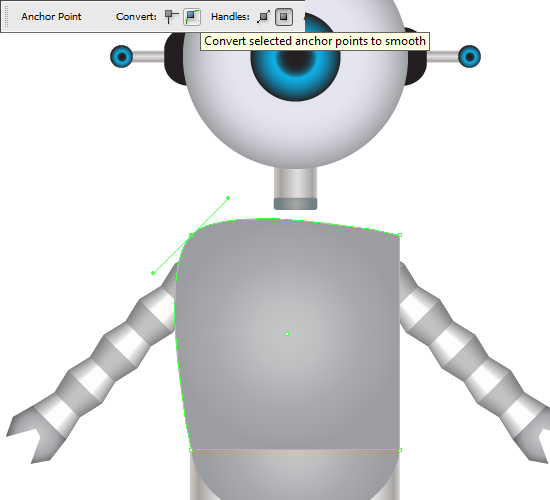The height and width of the screenshot is (500, 550).
Task: Show handles for multiple selected anchor points
Action: (263, 16)
